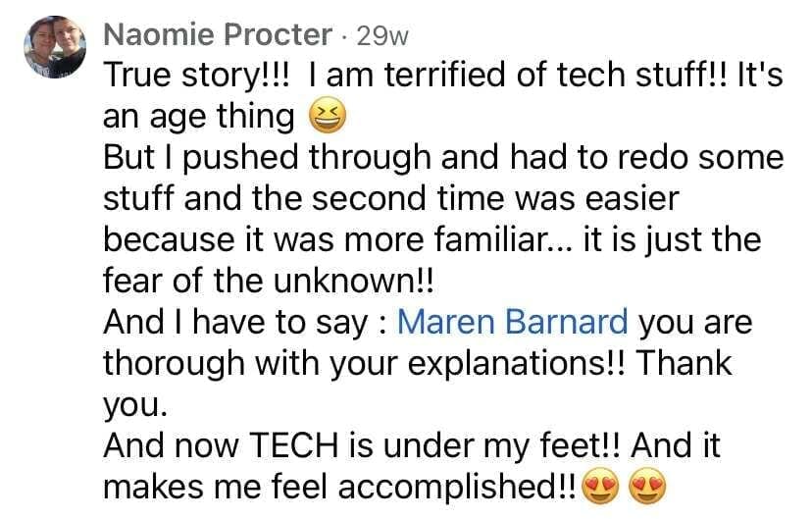Click the phrase an age thing
This screenshot has height=519, width=812.
coord(198,117)
